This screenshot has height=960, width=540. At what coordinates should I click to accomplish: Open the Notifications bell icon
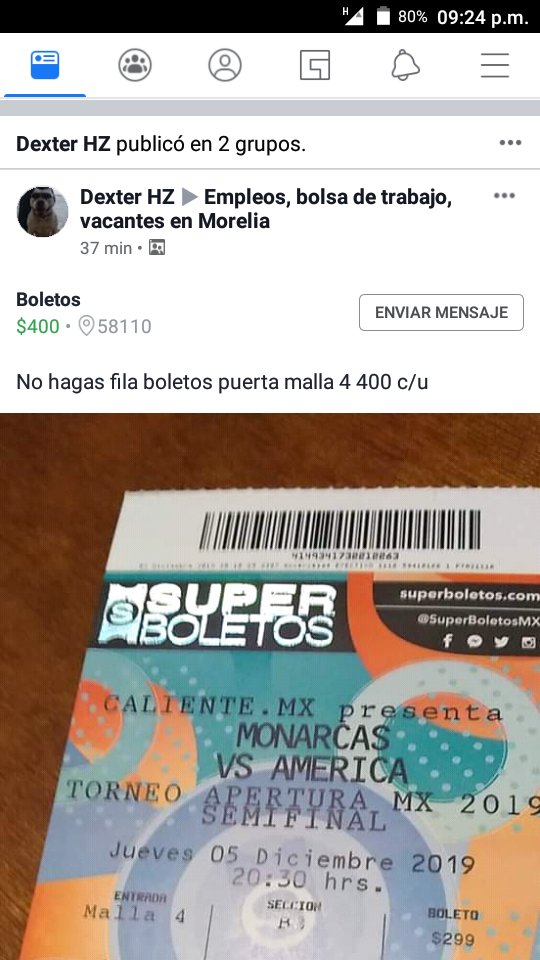(x=405, y=65)
